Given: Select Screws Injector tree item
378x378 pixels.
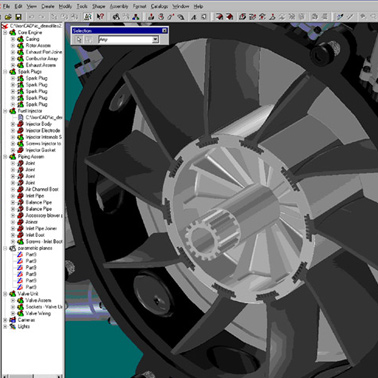Looking at the screenshot, I should click(43, 143).
